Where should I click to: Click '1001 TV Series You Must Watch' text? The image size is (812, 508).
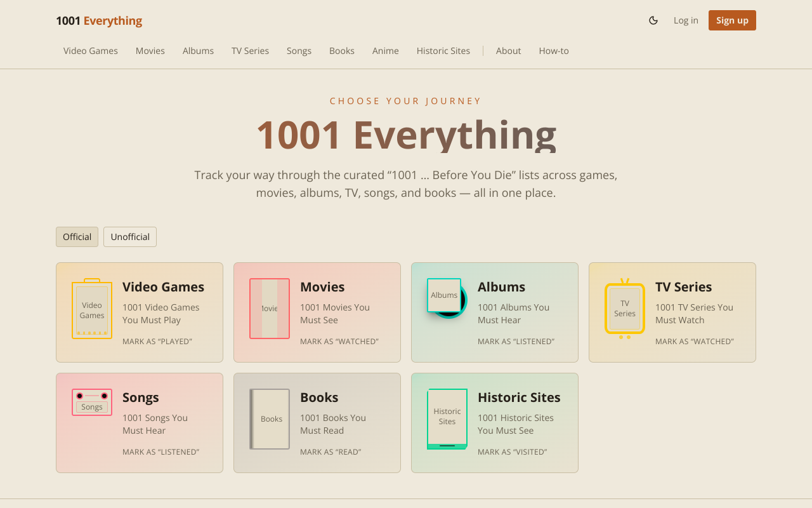(x=694, y=314)
